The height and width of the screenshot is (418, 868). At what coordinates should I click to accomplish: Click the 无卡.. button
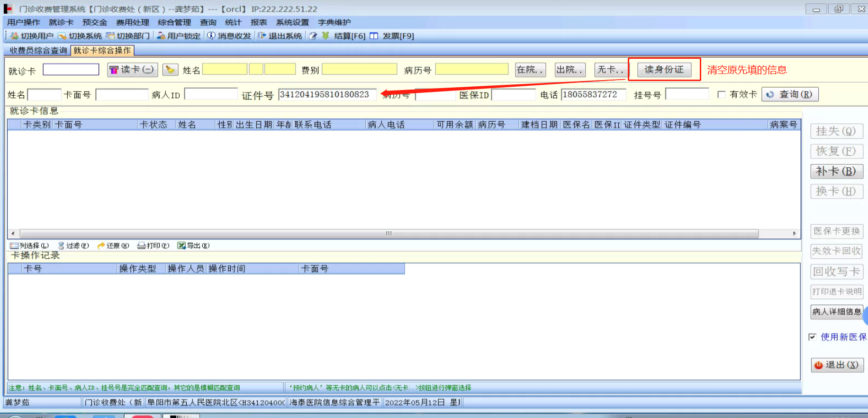tap(610, 70)
